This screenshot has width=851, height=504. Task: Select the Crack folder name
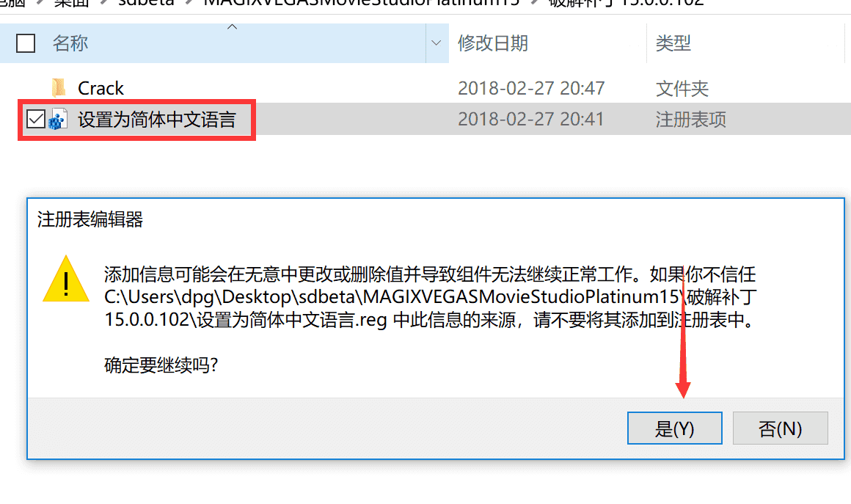pyautogui.click(x=101, y=88)
